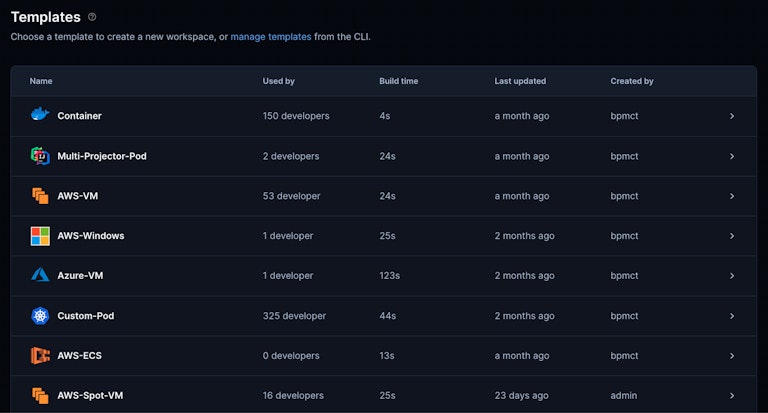This screenshot has height=413, width=768.
Task: Click the Windows logo for AWS-Windows
Action: (x=40, y=236)
